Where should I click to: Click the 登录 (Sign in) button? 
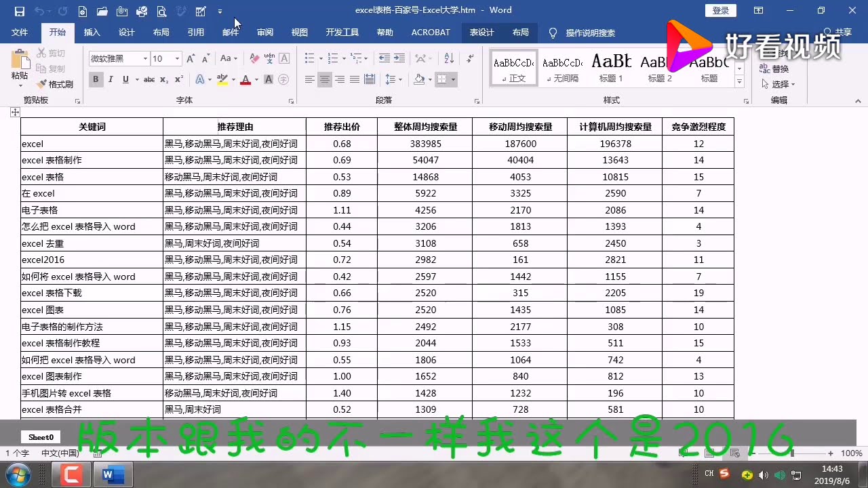[721, 10]
